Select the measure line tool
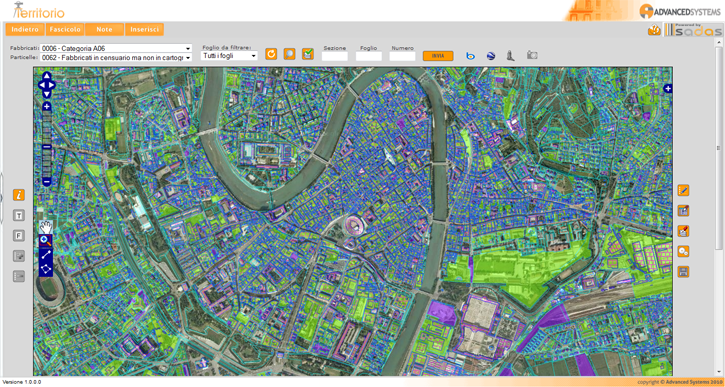 pos(46,254)
